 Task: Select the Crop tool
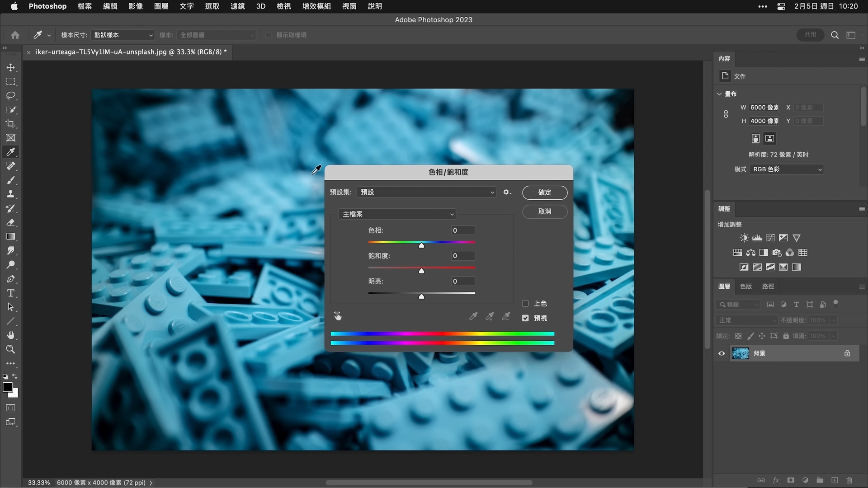[11, 124]
